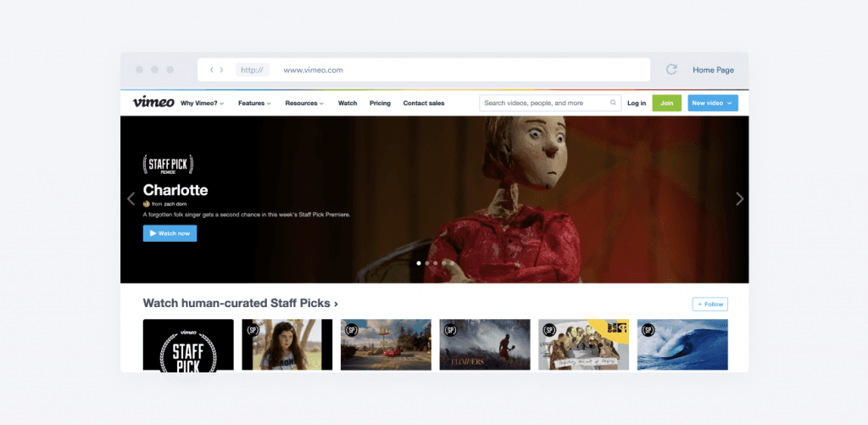Go to previous hero slide arrow
This screenshot has height=425, width=868.
click(x=131, y=199)
